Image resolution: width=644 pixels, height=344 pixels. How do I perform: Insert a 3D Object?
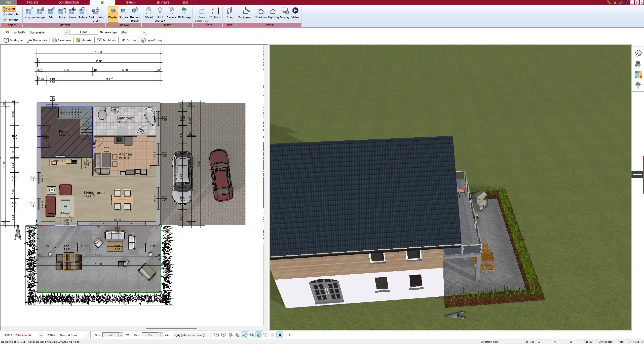(x=149, y=13)
